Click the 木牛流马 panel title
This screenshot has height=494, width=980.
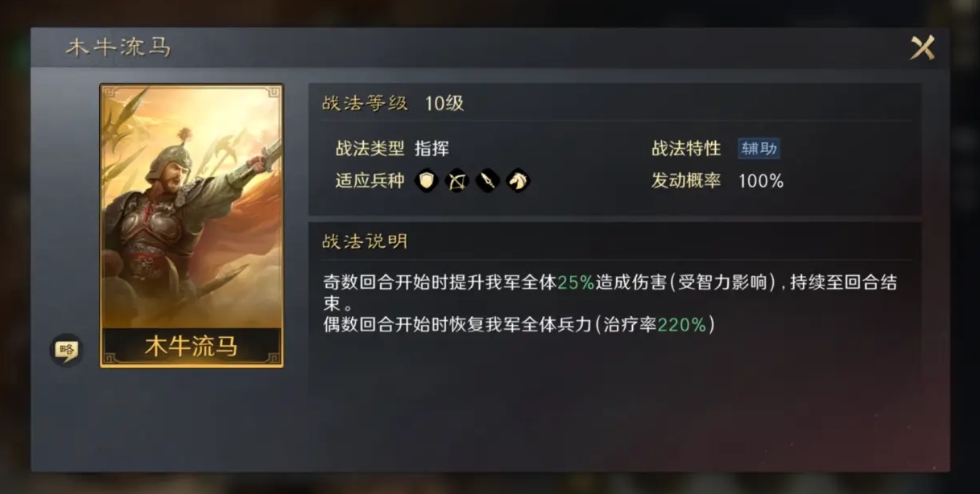coord(118,47)
